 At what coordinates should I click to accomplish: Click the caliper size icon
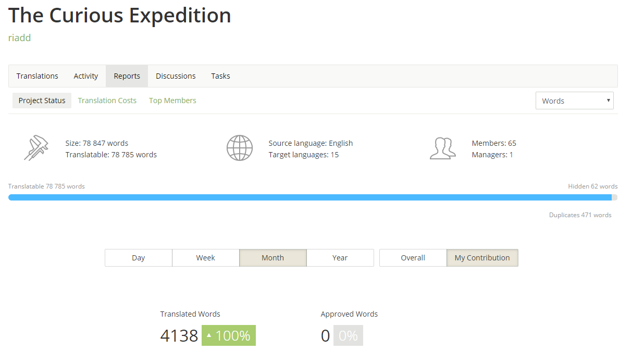[x=36, y=148]
